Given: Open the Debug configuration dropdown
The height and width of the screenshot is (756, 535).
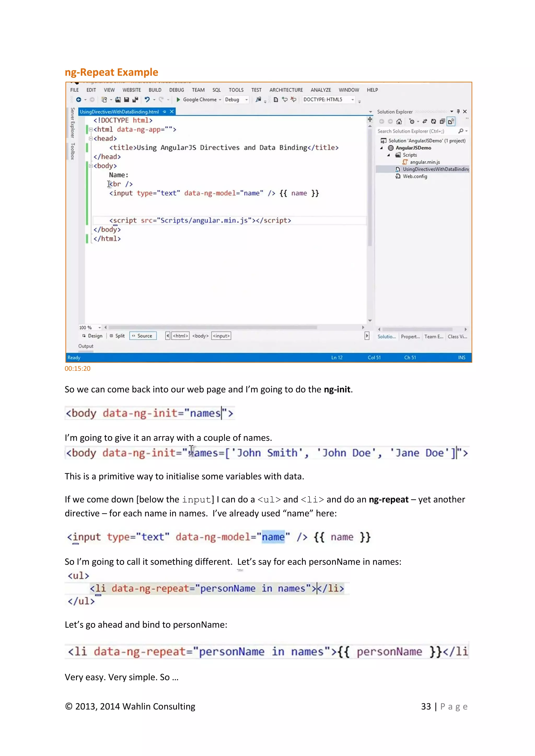Looking at the screenshot, I should (246, 99).
